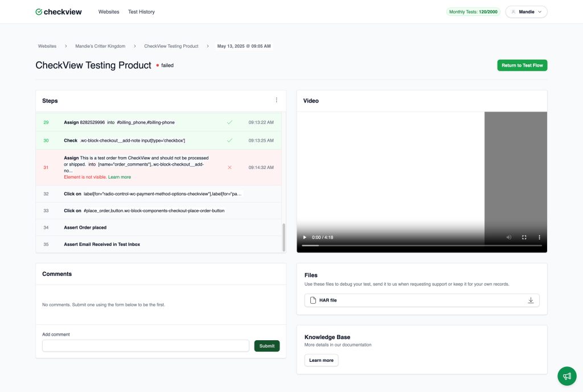Focus the Add comment input field

[x=145, y=345]
